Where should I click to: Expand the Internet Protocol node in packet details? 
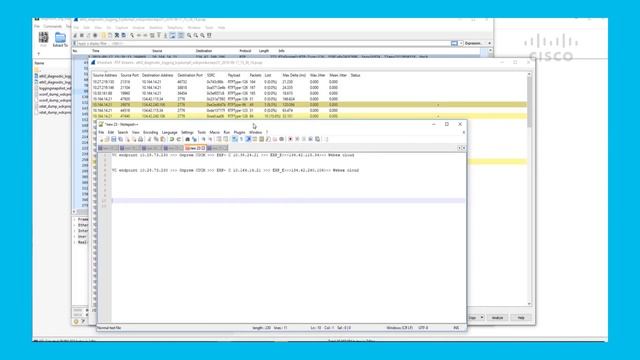click(x=75, y=231)
